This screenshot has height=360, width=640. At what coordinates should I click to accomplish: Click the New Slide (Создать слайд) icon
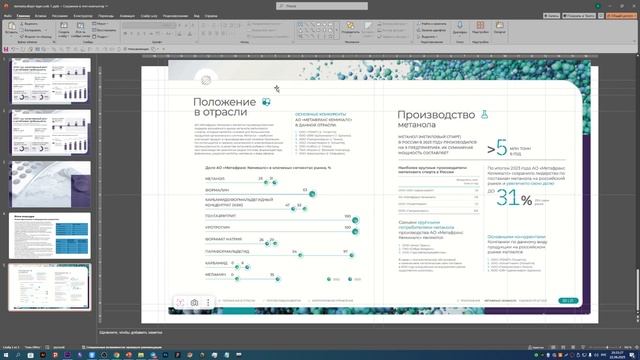(x=64, y=26)
